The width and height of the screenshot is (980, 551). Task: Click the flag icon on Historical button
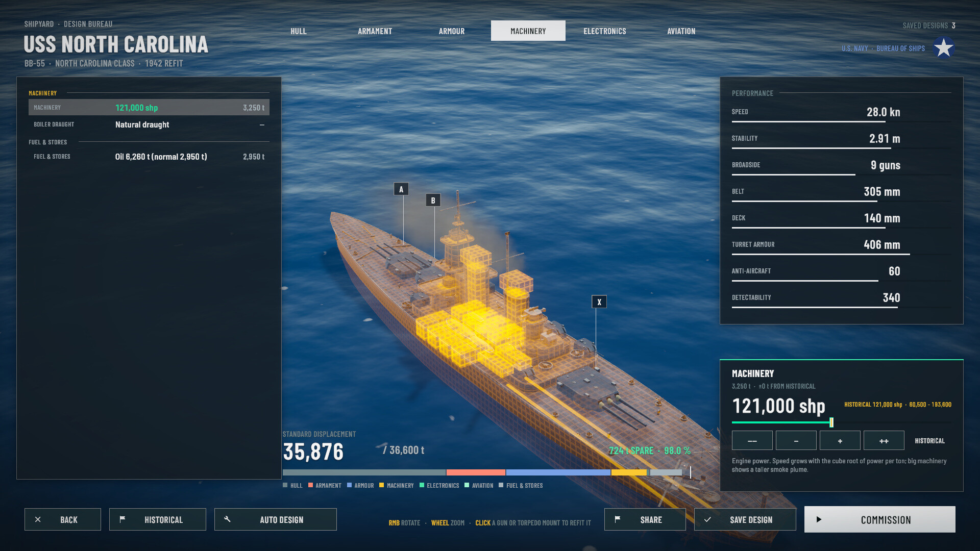122,519
